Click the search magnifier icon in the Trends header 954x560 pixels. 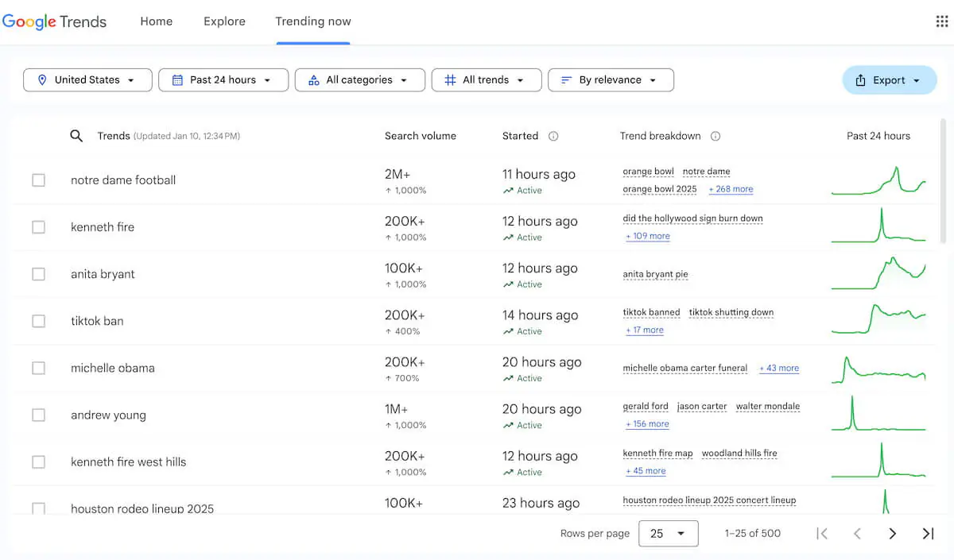[76, 136]
